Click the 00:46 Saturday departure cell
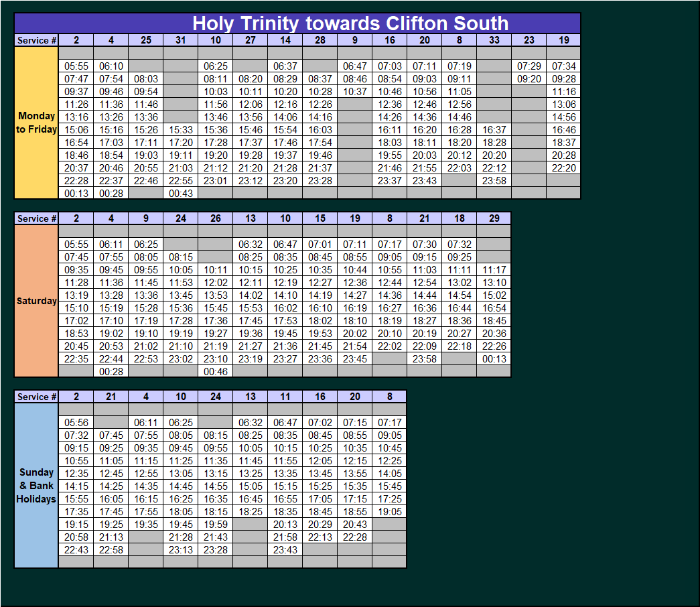 pyautogui.click(x=216, y=372)
